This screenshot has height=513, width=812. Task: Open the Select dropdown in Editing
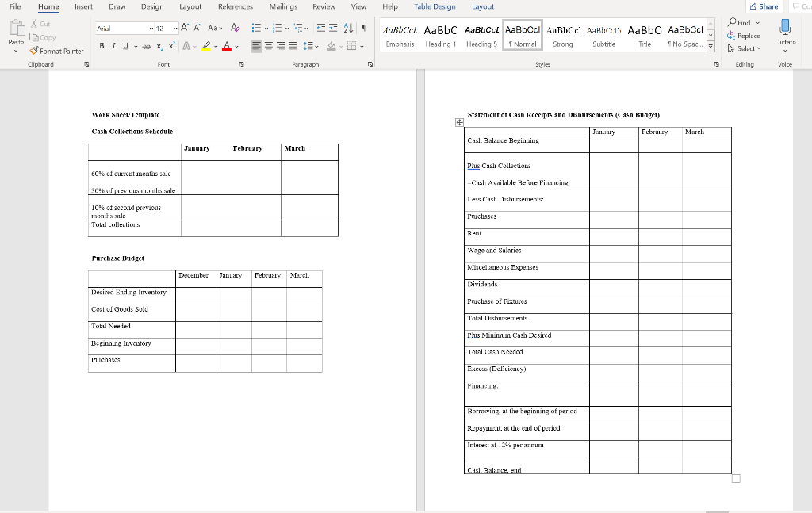tap(744, 48)
